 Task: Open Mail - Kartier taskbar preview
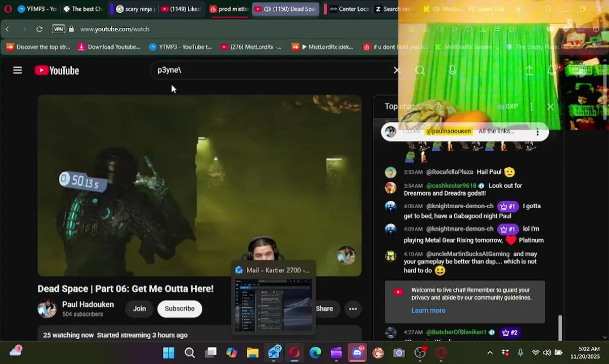(273, 297)
